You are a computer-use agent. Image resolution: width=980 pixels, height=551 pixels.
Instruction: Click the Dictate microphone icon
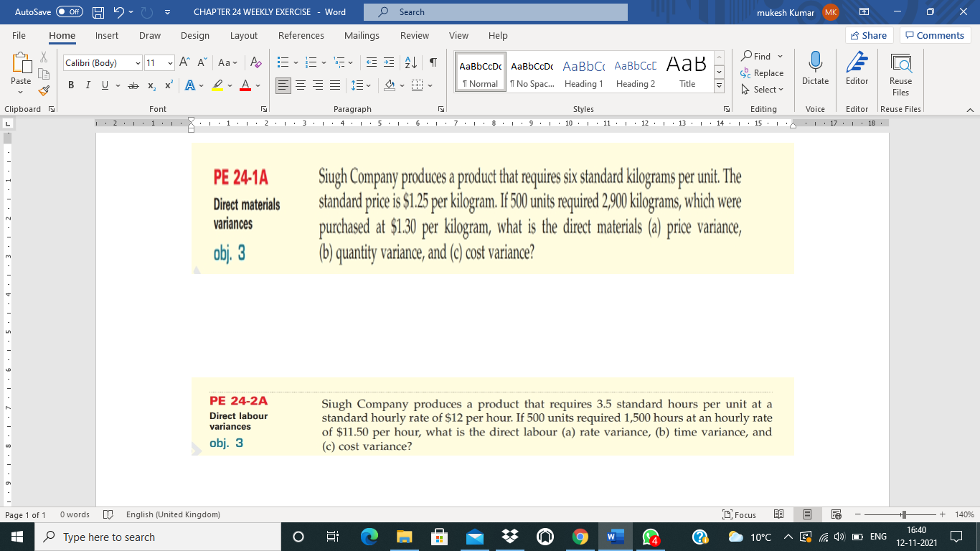point(815,63)
